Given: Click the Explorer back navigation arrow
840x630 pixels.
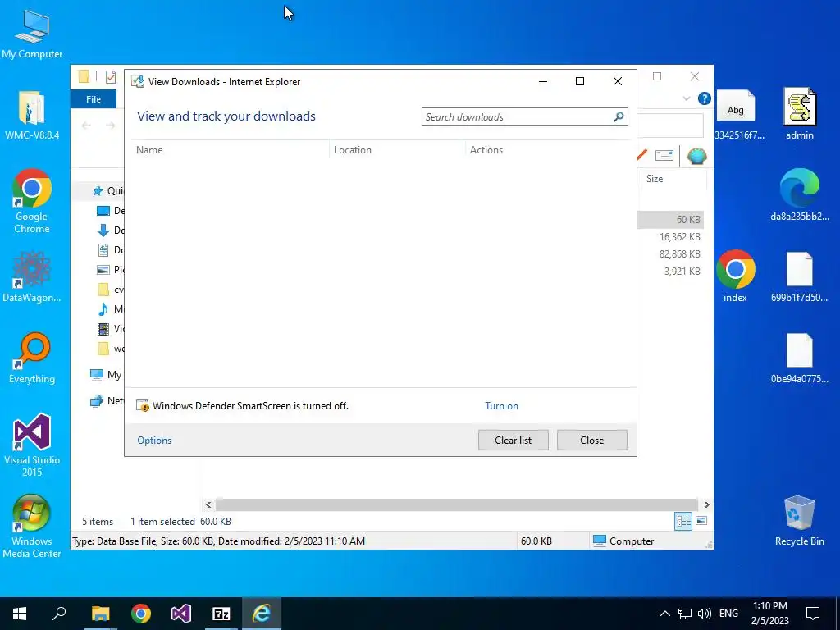Looking at the screenshot, I should click(x=86, y=126).
